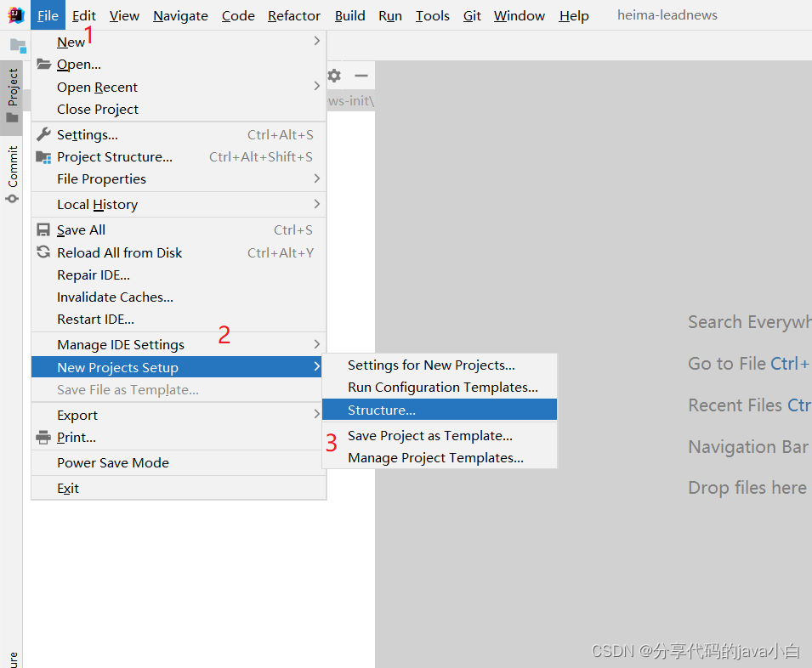Choose Print... from the File menu

pos(179,437)
